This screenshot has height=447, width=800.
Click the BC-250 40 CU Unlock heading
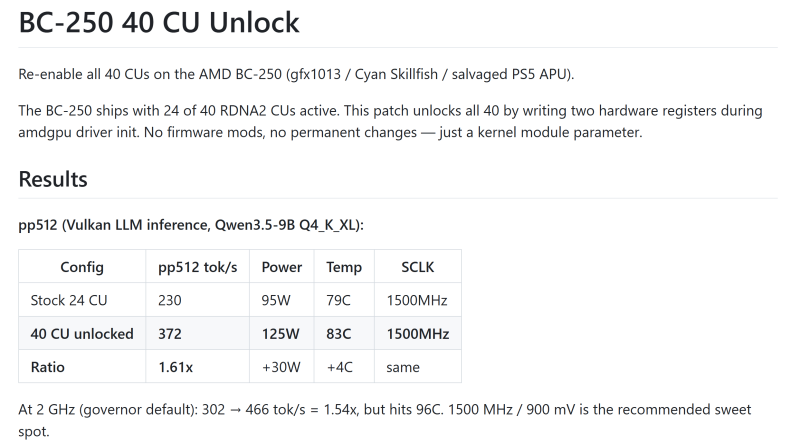tap(159, 22)
